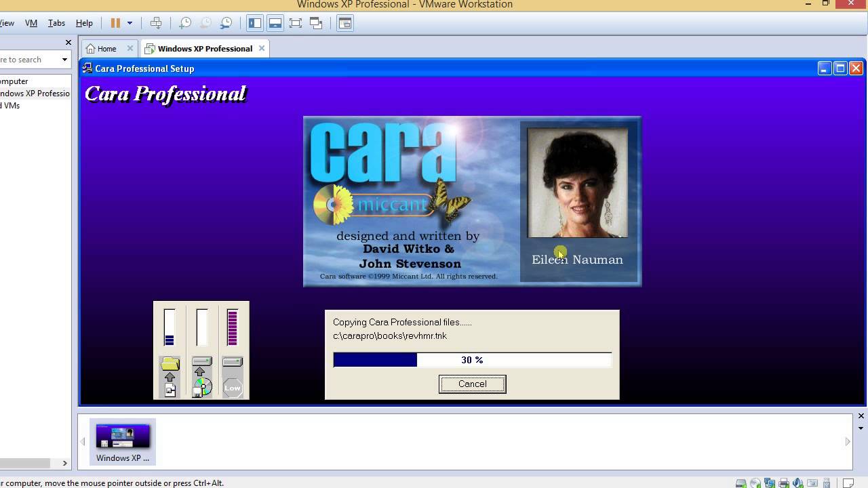Click the purple disk space gauge

click(x=233, y=327)
